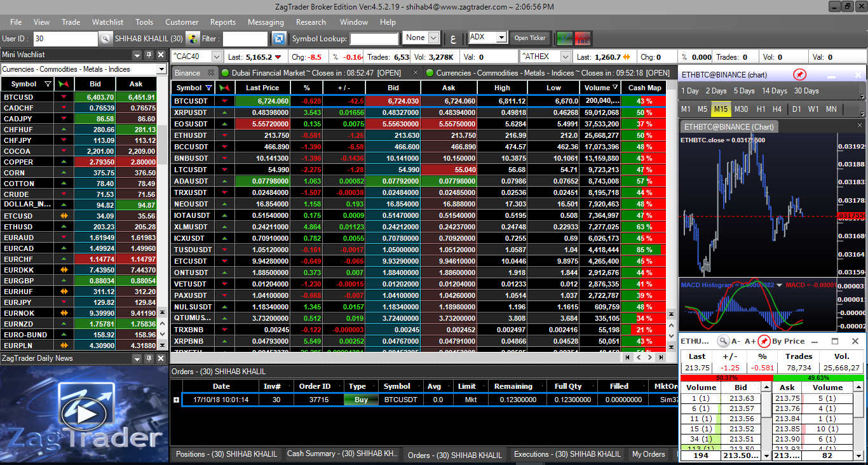Increase font size with A+ in depth window

pyautogui.click(x=750, y=341)
